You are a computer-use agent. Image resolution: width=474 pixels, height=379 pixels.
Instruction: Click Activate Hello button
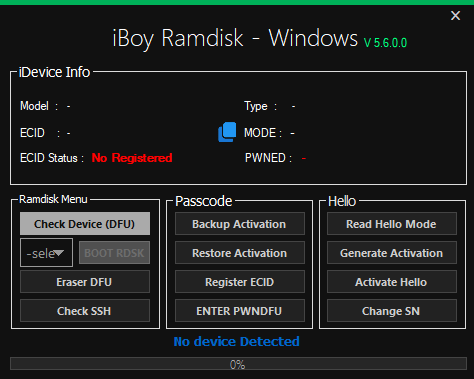[x=392, y=282]
